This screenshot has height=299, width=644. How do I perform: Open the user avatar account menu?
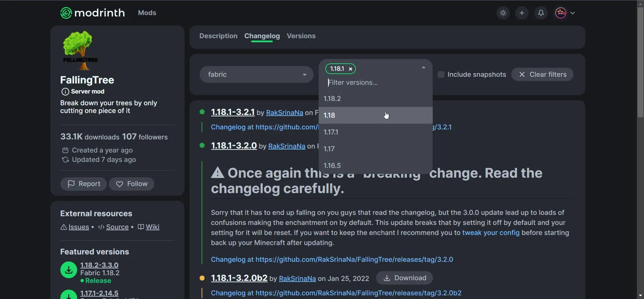pos(565,13)
